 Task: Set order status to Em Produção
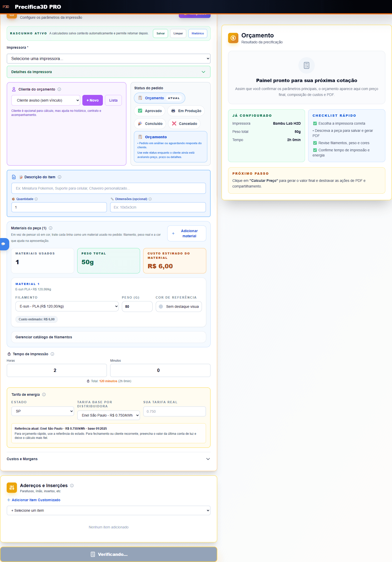click(186, 111)
